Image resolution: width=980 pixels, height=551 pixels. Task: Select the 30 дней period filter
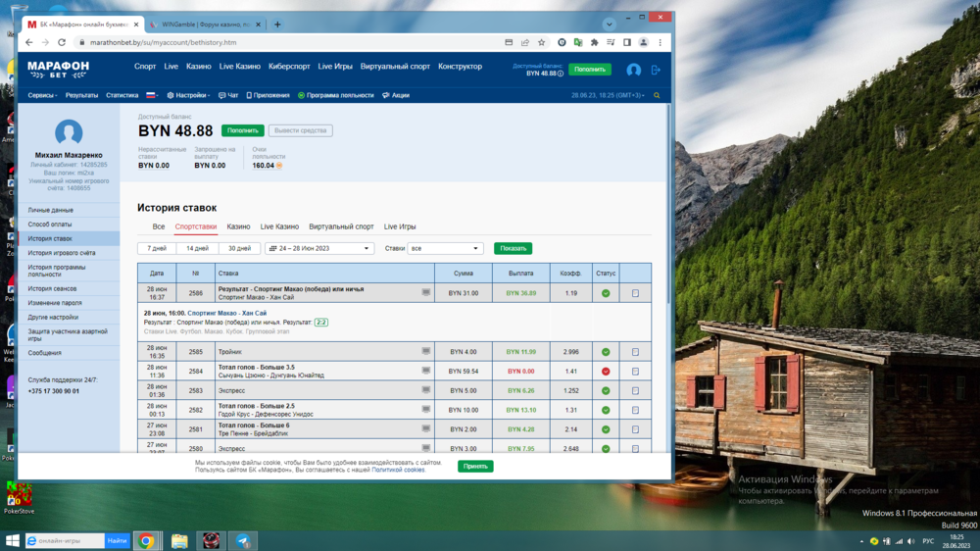pyautogui.click(x=239, y=249)
